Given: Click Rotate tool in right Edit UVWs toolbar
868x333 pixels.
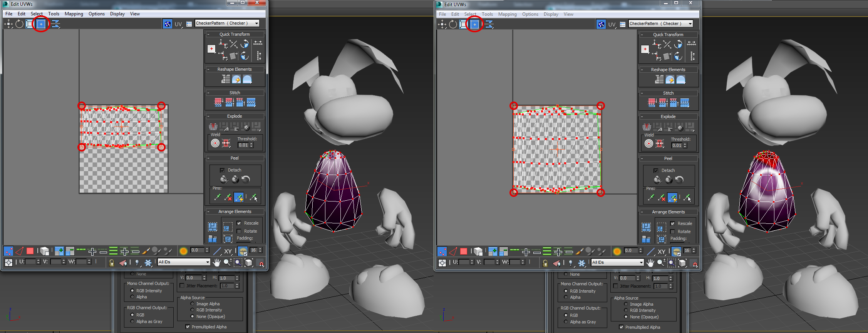Looking at the screenshot, I should click(453, 24).
